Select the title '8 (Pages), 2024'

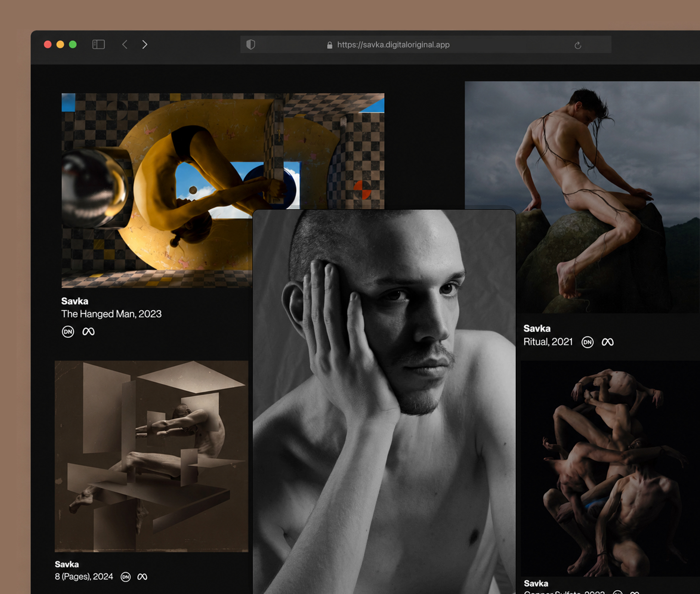84,577
